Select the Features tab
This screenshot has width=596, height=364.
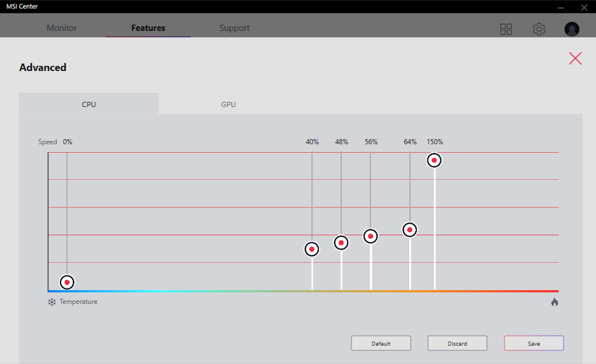pyautogui.click(x=148, y=28)
